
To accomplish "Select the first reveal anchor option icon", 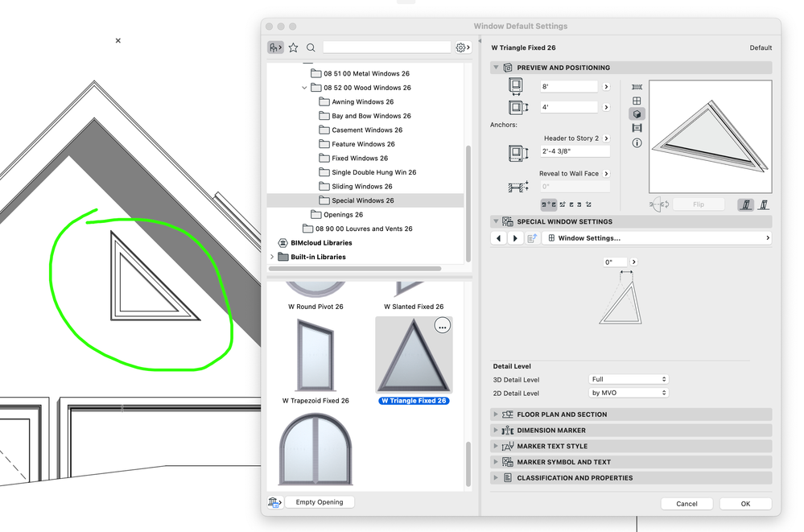I will click(x=549, y=204).
